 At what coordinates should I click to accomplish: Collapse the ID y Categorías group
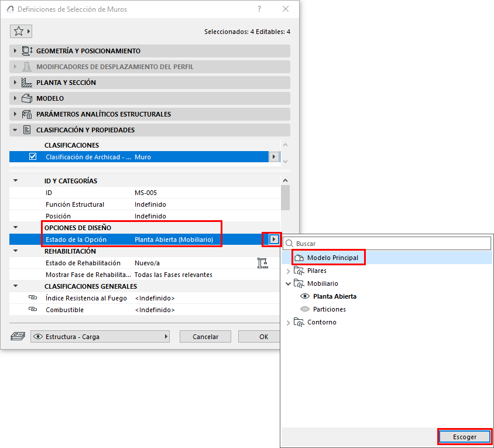[15, 180]
